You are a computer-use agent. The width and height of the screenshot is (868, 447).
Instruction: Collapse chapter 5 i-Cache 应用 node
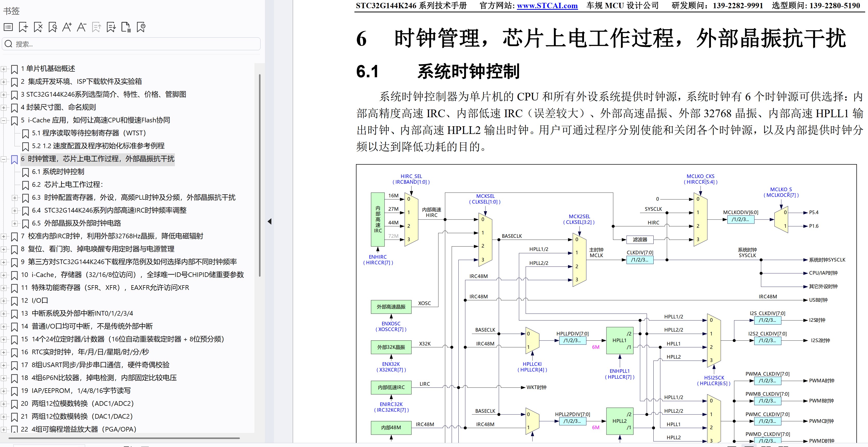click(4, 120)
